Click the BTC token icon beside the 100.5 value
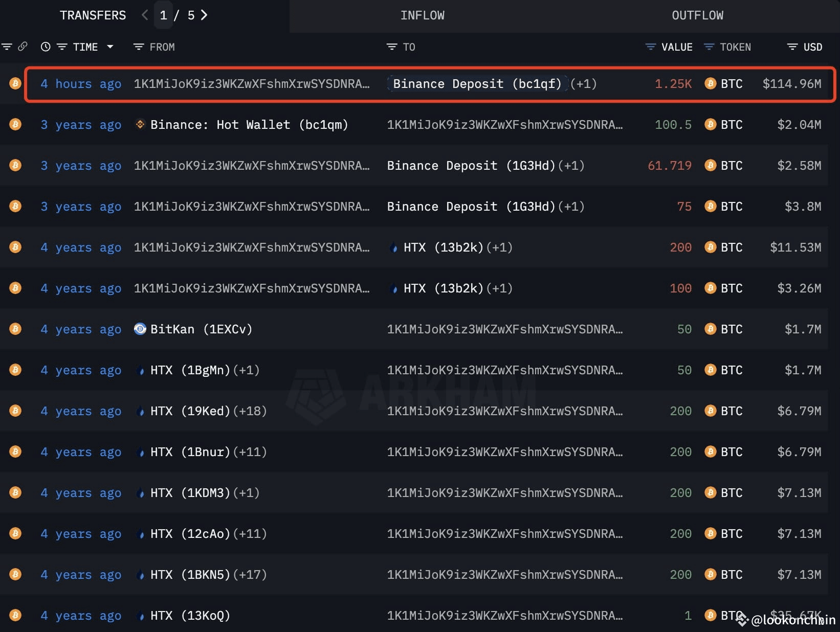 click(x=710, y=124)
